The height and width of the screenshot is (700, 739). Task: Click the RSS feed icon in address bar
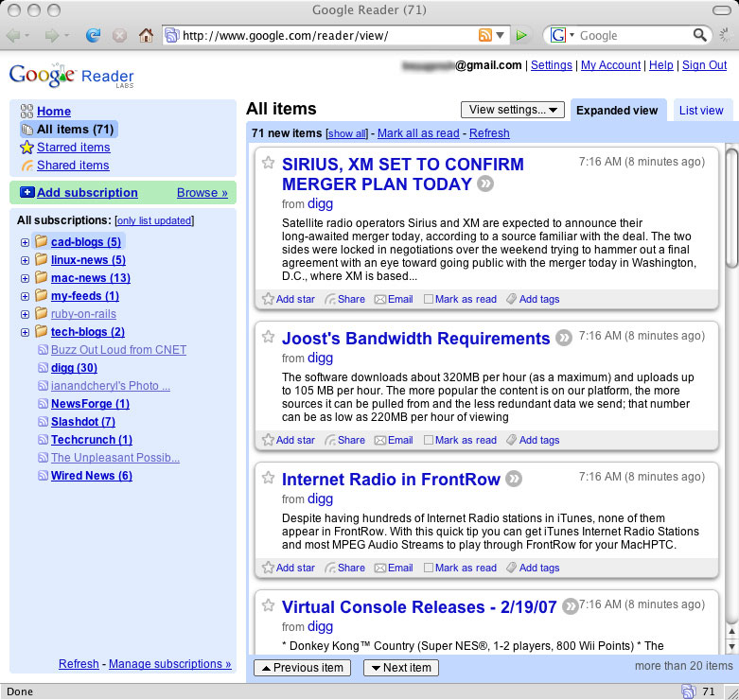click(x=485, y=36)
